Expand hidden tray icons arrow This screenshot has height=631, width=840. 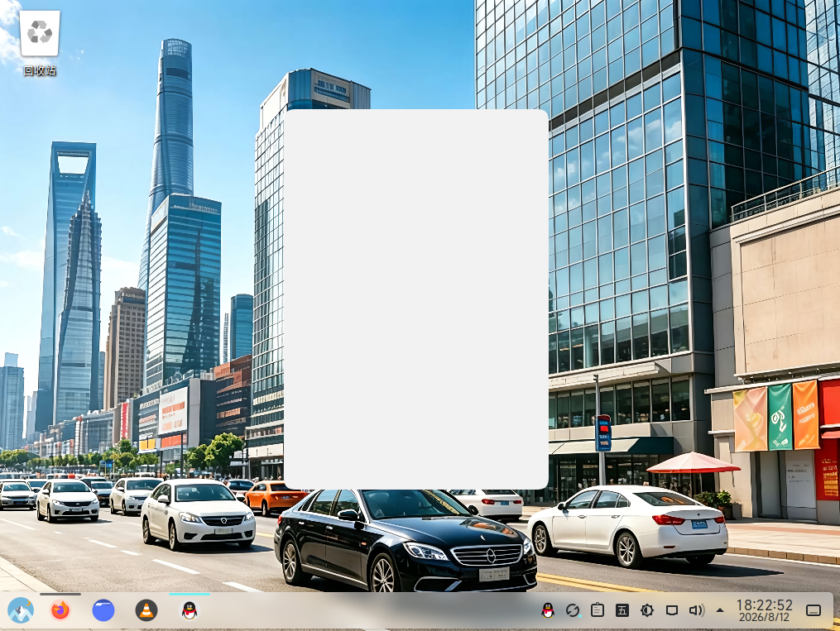tap(720, 610)
